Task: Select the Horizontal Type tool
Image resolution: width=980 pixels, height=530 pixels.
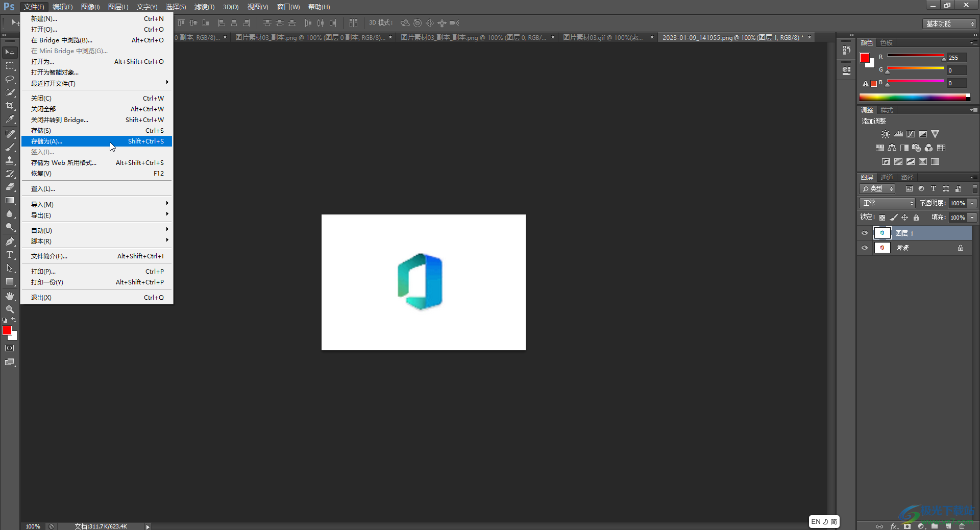Action: click(10, 255)
